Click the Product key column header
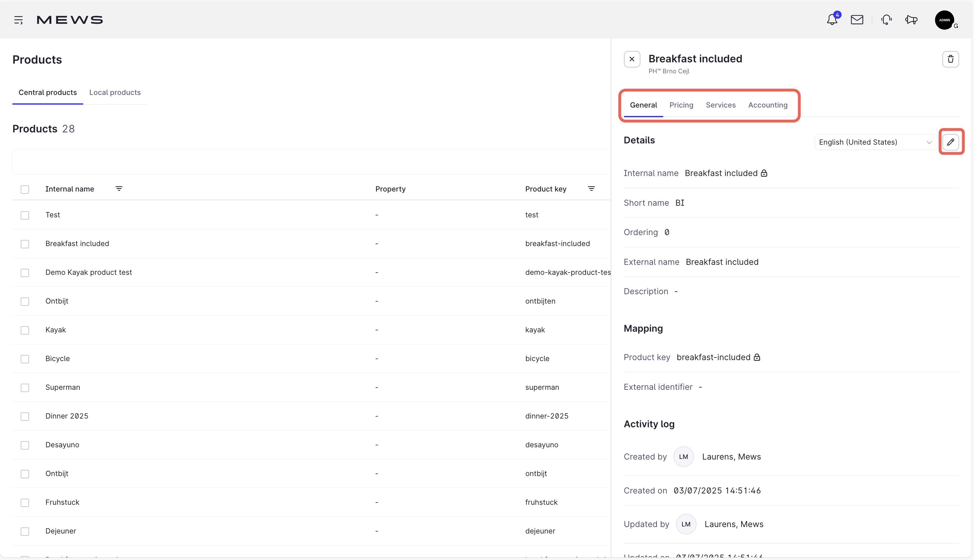 546,189
